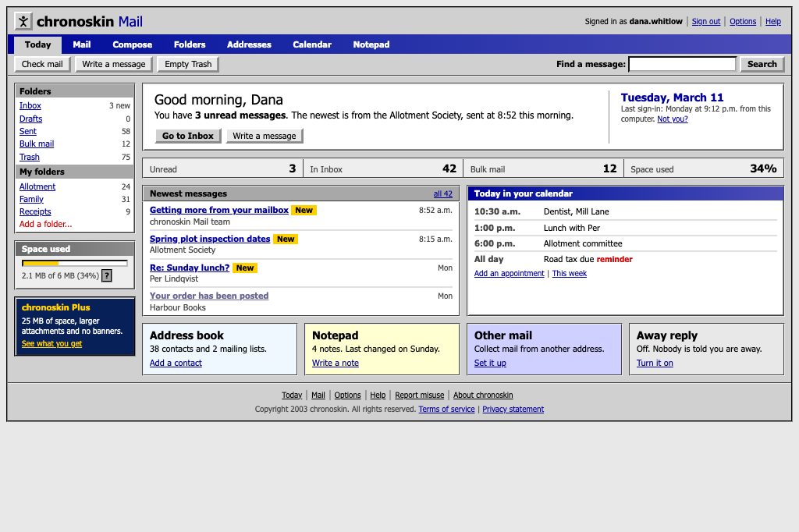Viewport: 799px width, 532px height.
Task: Open the Today tab
Action: coord(38,44)
